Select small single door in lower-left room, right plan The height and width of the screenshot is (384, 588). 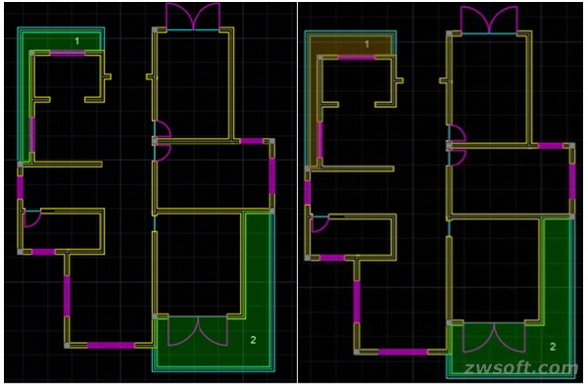click(x=320, y=224)
